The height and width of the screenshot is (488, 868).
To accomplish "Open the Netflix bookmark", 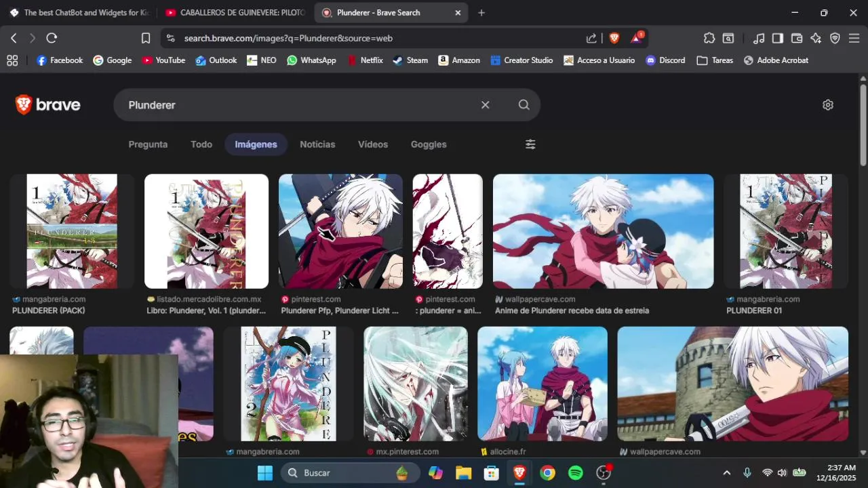I will pos(366,60).
